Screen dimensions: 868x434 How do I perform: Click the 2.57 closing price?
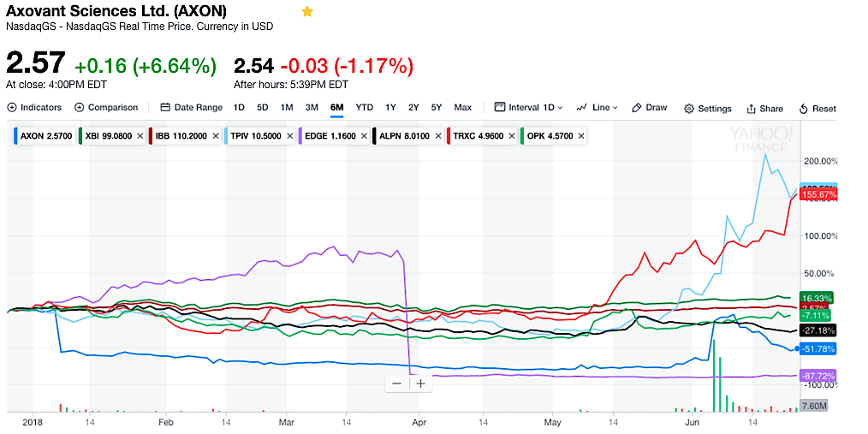pyautogui.click(x=36, y=63)
